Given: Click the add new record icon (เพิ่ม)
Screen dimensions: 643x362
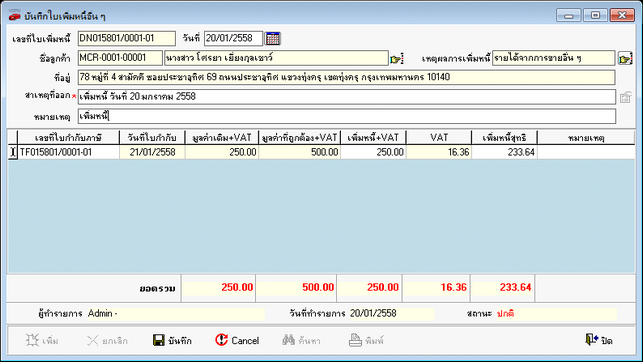Looking at the screenshot, I should click(32, 340).
